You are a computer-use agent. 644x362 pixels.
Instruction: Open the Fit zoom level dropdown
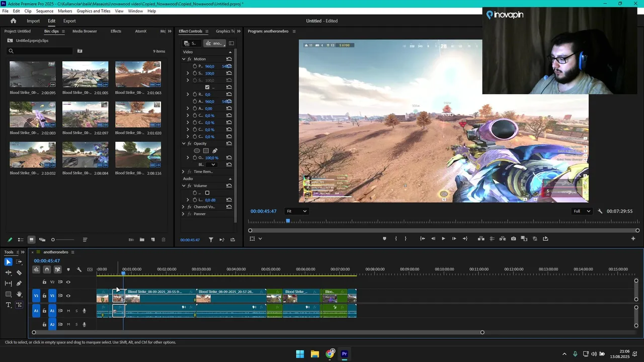tap(296, 211)
